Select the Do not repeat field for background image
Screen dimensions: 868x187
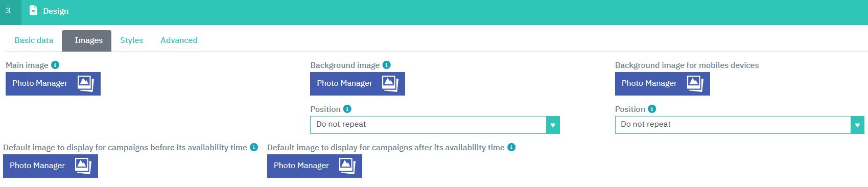click(435, 125)
